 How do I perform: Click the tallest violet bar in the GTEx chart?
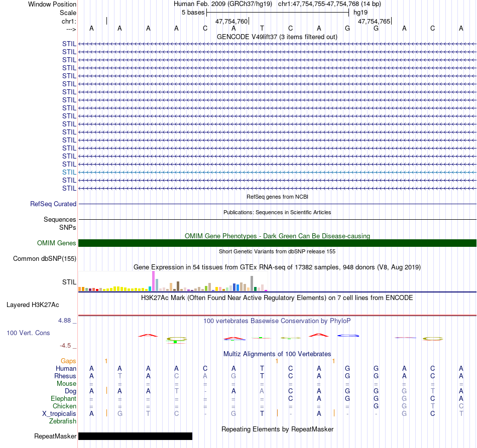[153, 281]
